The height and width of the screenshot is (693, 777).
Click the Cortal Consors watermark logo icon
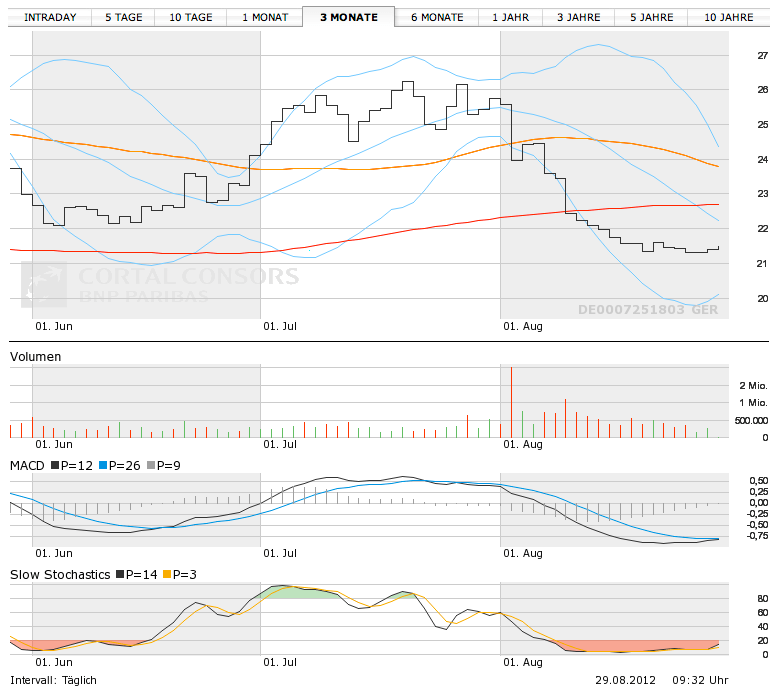point(44,285)
